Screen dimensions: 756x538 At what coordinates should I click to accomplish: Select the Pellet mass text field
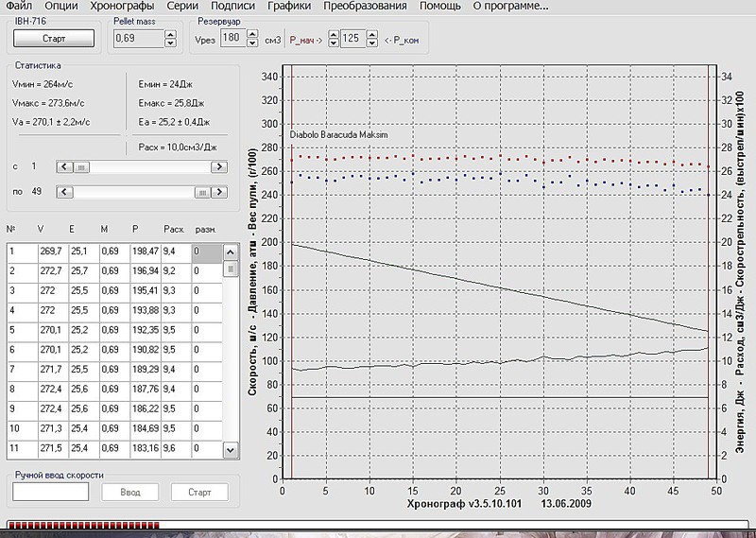click(137, 39)
